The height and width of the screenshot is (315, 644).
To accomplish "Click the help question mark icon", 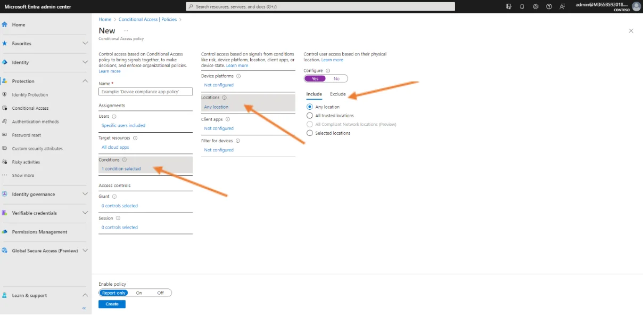I will point(549,6).
